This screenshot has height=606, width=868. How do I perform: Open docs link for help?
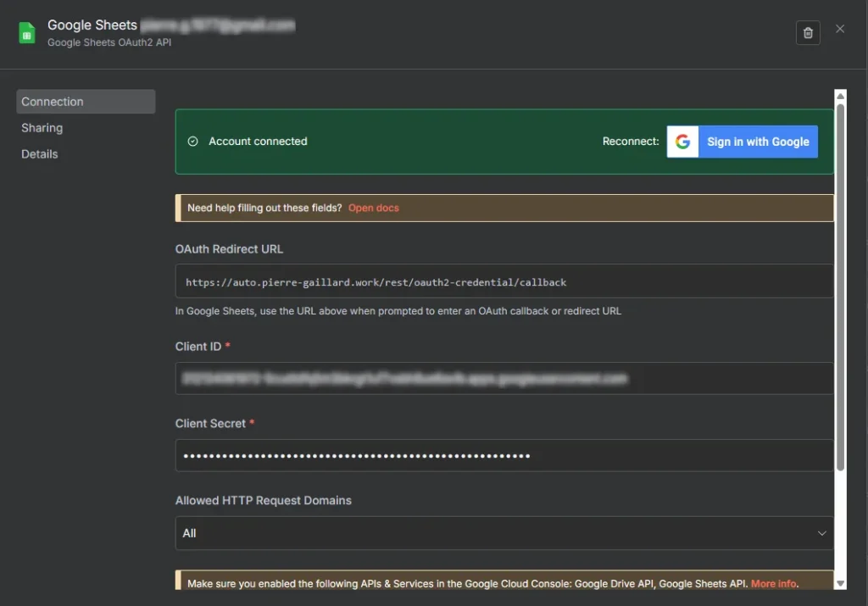[x=373, y=208]
